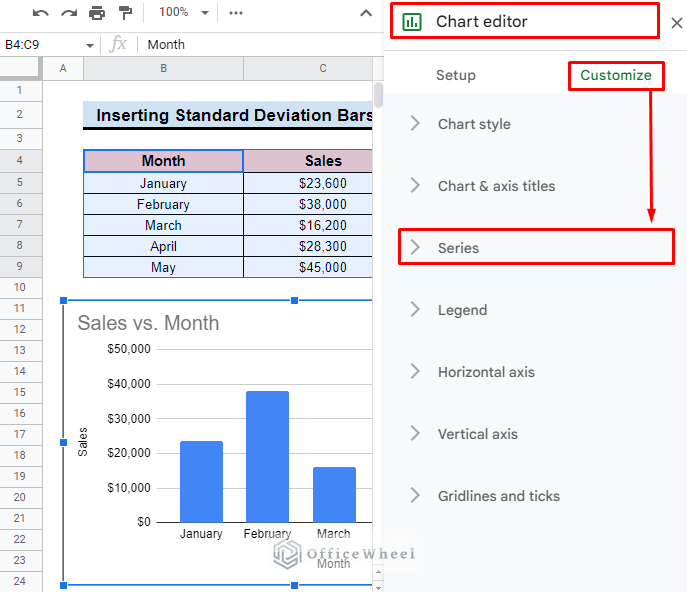The image size is (687, 592).
Task: Click the sheet vertical scrollbar thumb
Action: coord(378,95)
